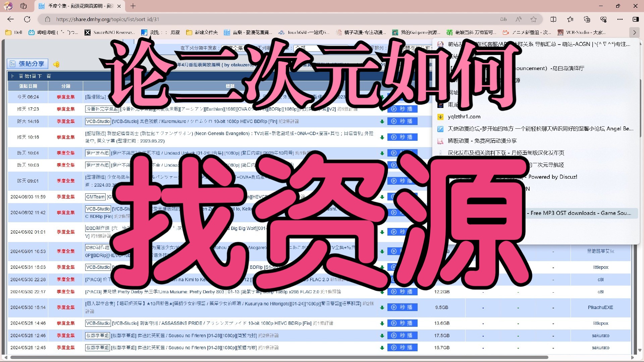Click uploader sakurato in 12:46 row
The height and width of the screenshot is (362, 644).
pyautogui.click(x=600, y=336)
